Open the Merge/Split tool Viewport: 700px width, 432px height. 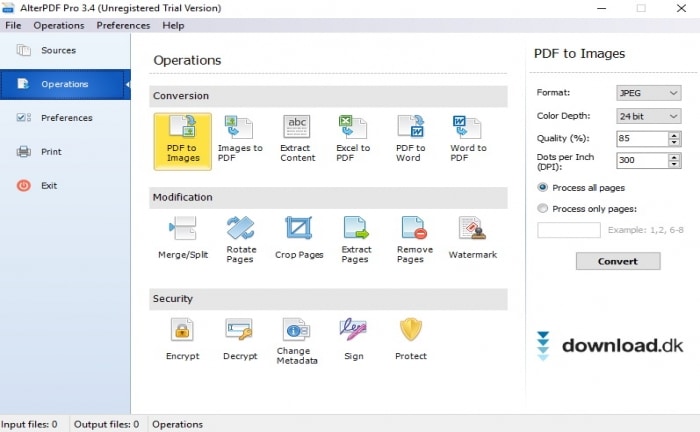(x=182, y=239)
